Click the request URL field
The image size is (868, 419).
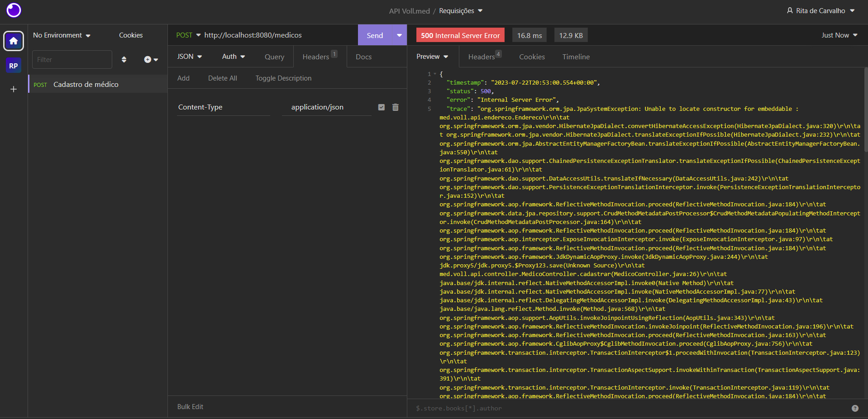[x=278, y=35]
